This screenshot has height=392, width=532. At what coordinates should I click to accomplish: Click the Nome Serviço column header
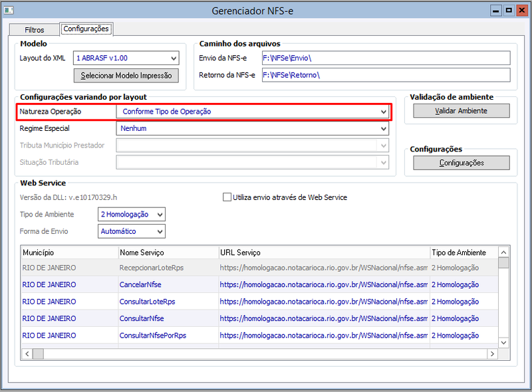pos(168,252)
